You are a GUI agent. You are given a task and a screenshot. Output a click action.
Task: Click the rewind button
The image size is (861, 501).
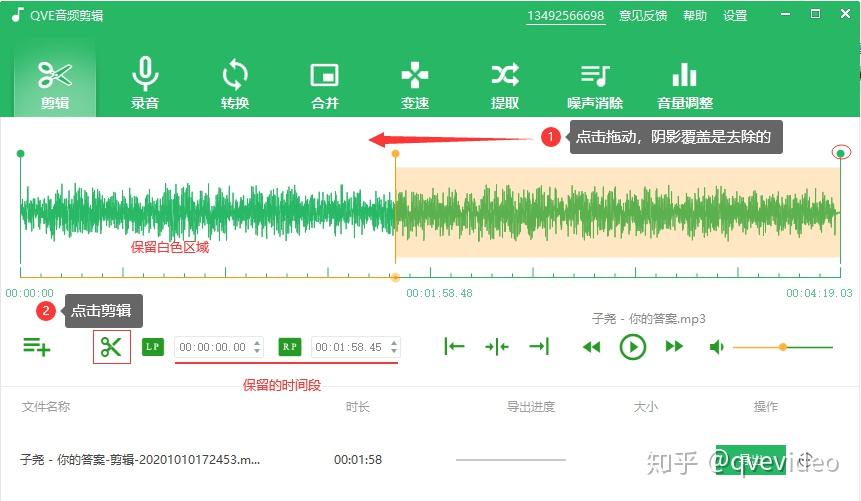coord(591,347)
